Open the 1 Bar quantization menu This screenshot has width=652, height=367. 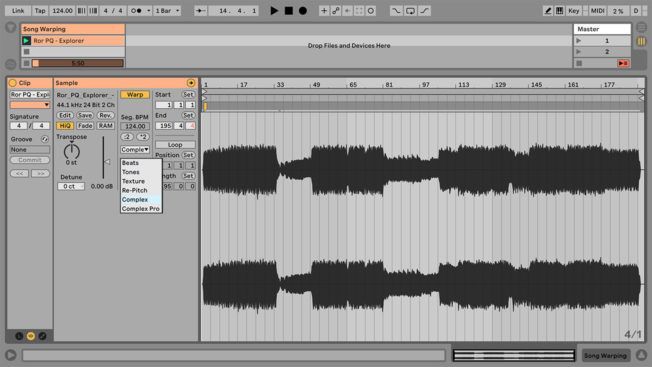click(x=167, y=11)
